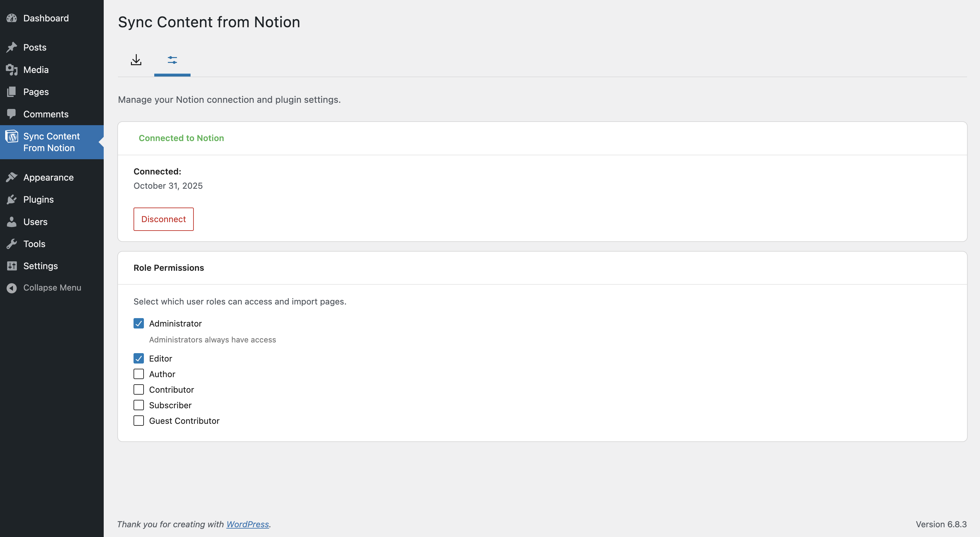
Task: Open the Media library icon
Action: pos(12,69)
